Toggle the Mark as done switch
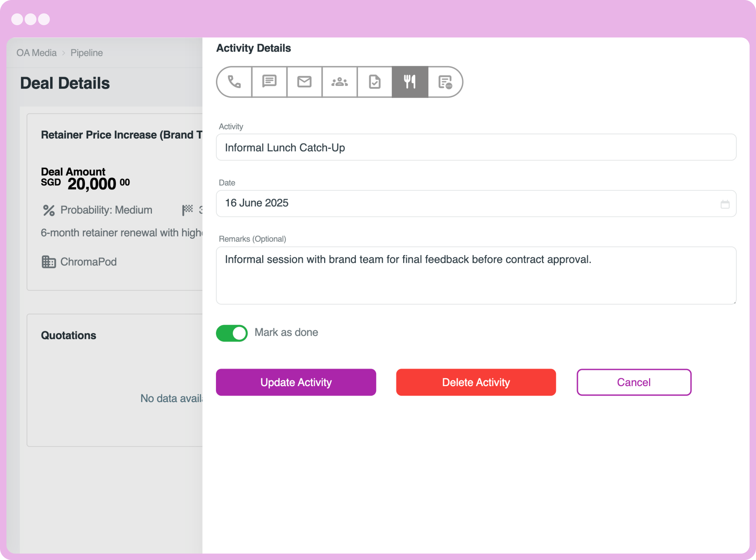 tap(232, 333)
